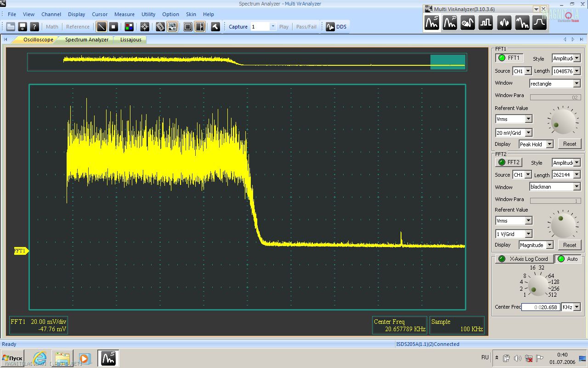The width and height of the screenshot is (588, 368).
Task: Open the RGB color settings icon
Action: point(129,27)
